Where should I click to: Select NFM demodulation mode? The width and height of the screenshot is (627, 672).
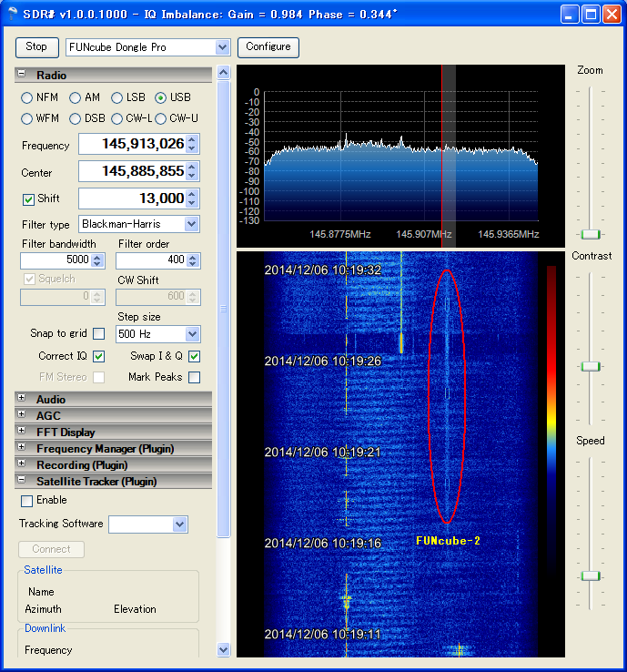coord(26,98)
